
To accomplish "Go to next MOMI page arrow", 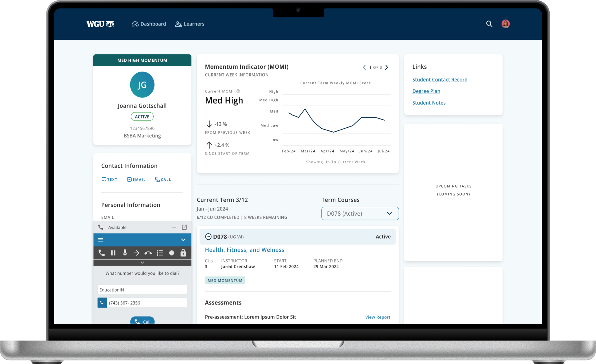I will [x=387, y=67].
